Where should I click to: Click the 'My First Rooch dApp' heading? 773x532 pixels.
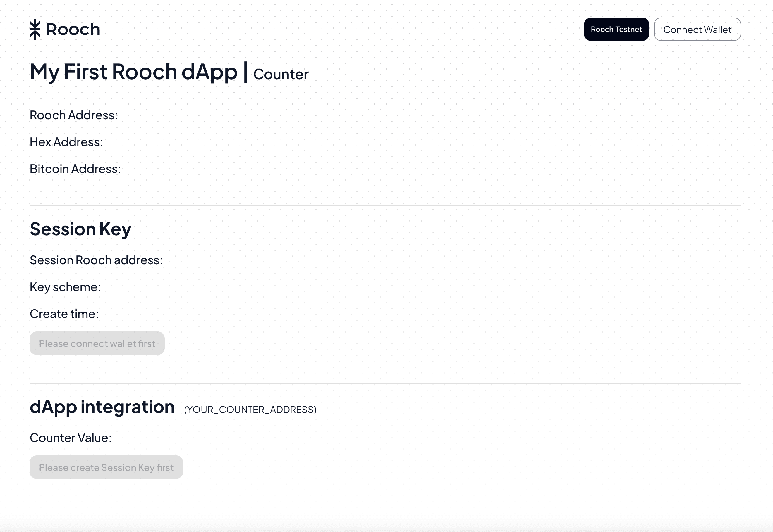coord(133,72)
